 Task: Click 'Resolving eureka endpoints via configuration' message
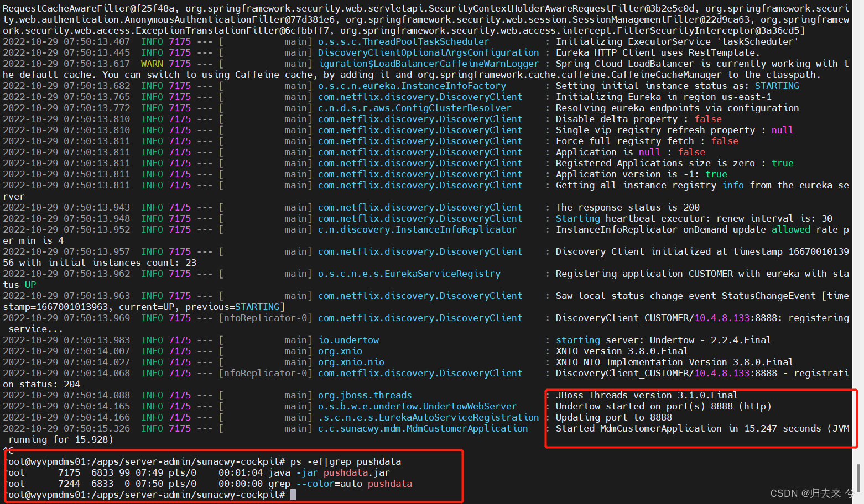677,108
